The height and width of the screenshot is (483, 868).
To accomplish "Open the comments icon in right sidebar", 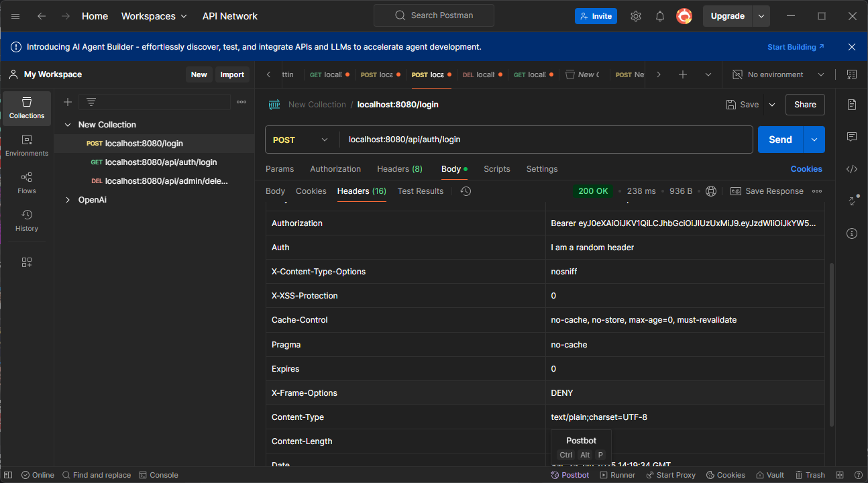I will [x=852, y=137].
